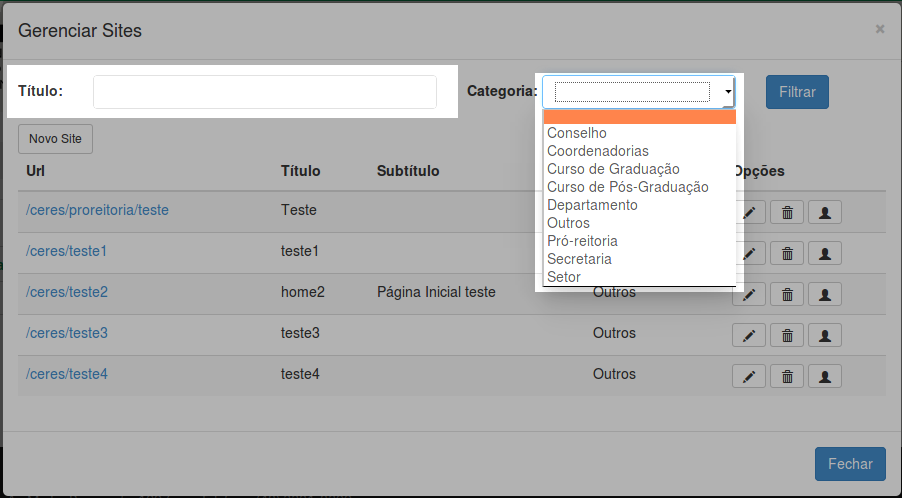This screenshot has height=498, width=902.
Task: Select Conselho from the category list
Action: 577,133
